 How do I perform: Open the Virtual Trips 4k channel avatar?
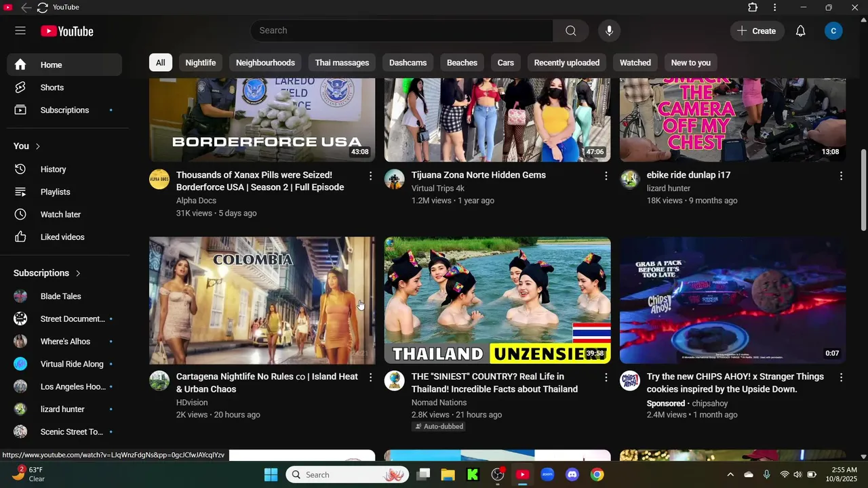coord(395,180)
